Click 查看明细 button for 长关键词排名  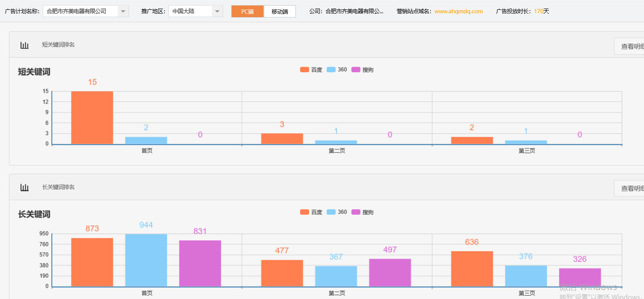631,188
